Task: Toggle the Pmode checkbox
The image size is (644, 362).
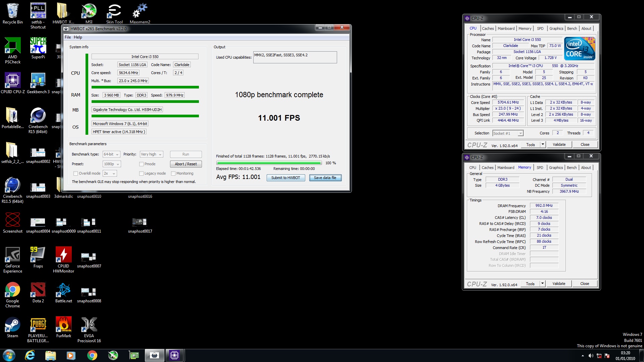Action: 141,164
